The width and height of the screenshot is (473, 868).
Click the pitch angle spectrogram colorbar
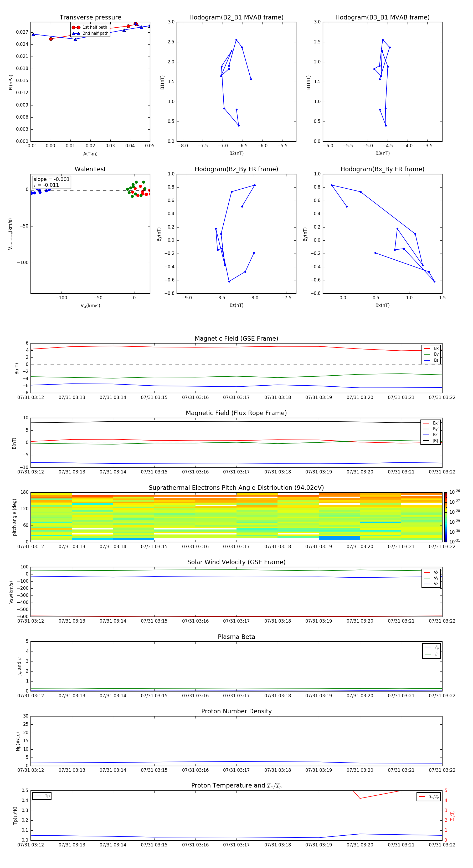(445, 517)
